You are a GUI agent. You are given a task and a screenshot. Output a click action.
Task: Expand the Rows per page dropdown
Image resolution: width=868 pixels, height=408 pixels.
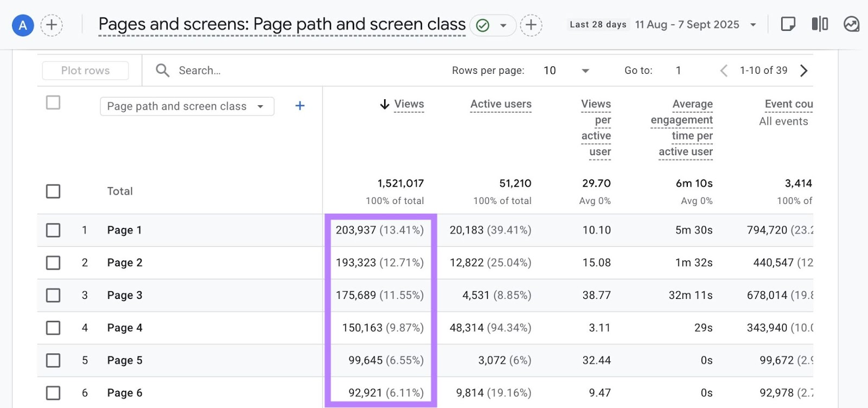tap(585, 71)
